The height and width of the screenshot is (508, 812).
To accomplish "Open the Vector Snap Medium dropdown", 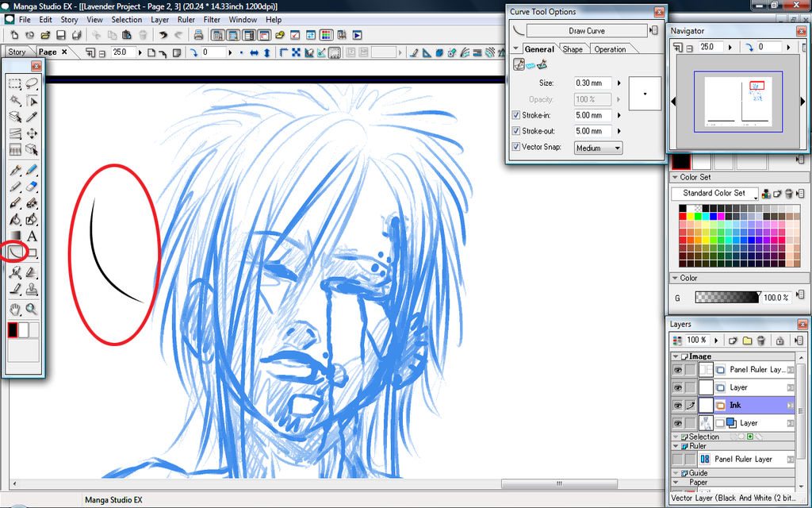I will pos(598,148).
